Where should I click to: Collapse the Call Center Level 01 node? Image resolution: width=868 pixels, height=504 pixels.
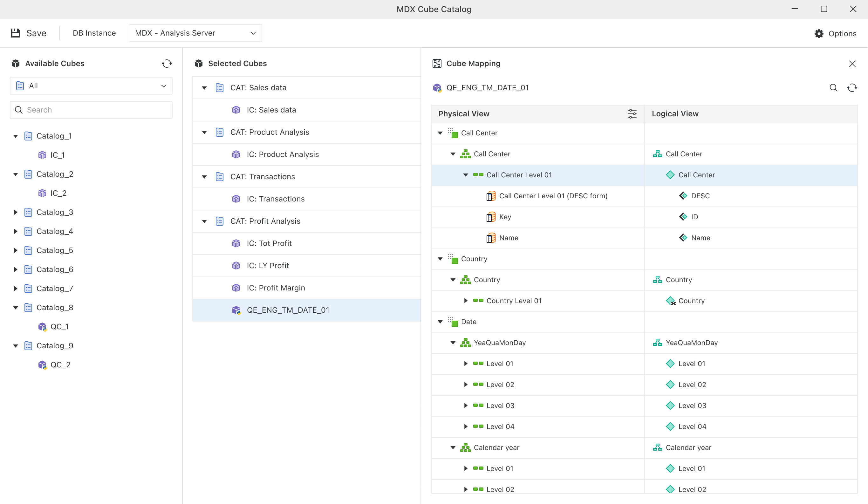tap(466, 175)
